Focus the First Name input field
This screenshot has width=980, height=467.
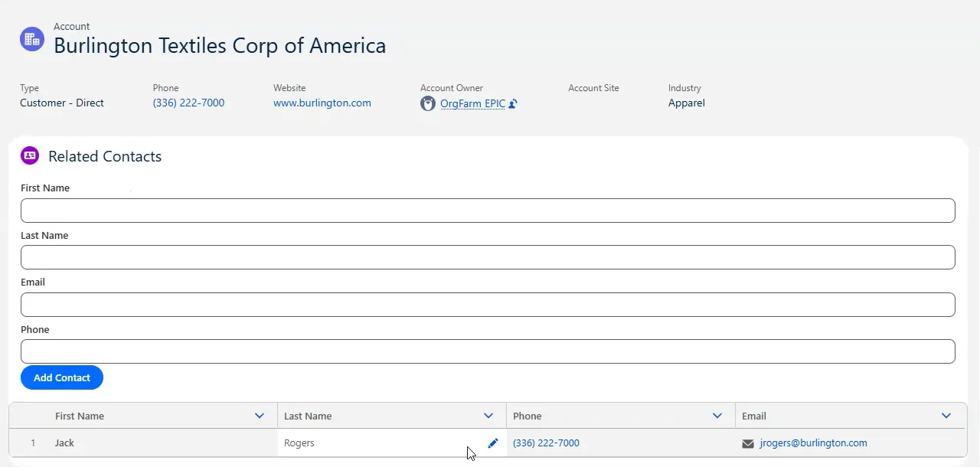488,211
